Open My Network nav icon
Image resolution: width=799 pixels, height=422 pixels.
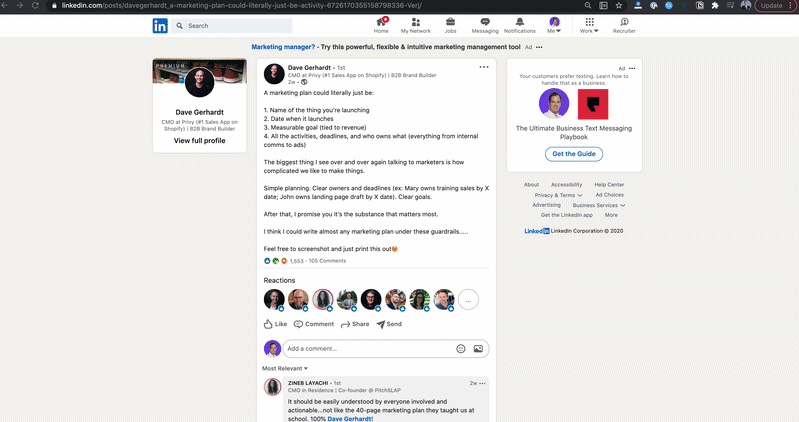[415, 25]
